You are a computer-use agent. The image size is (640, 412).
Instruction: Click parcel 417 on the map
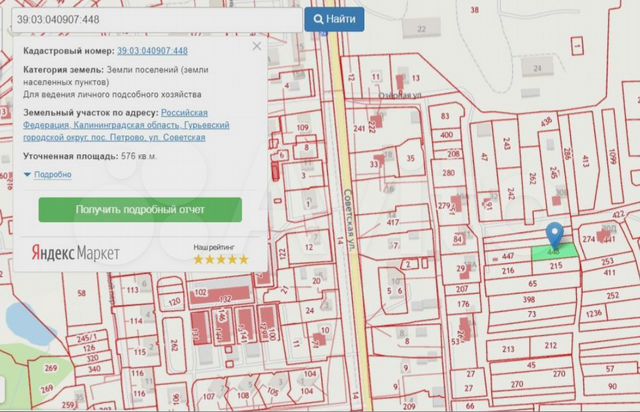coord(393,222)
